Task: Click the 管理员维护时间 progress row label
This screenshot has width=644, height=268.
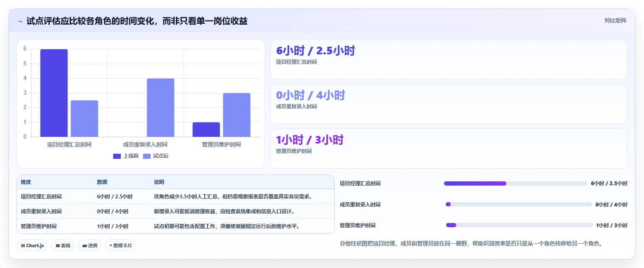Action: pyautogui.click(x=358, y=225)
